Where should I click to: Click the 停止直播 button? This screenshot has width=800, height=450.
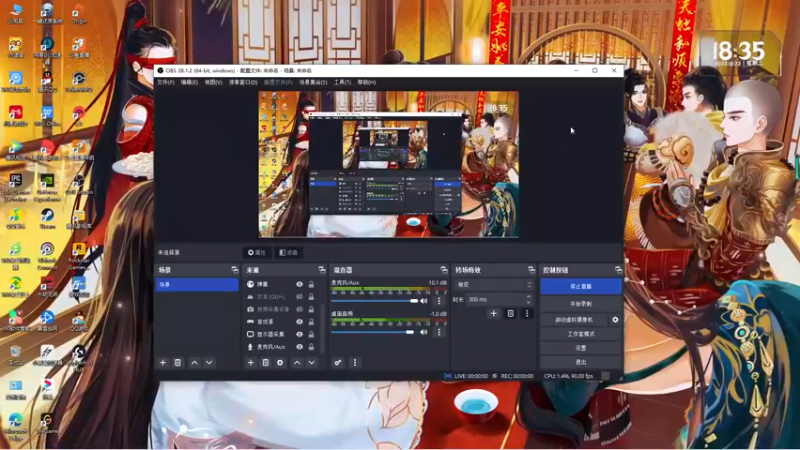[581, 287]
